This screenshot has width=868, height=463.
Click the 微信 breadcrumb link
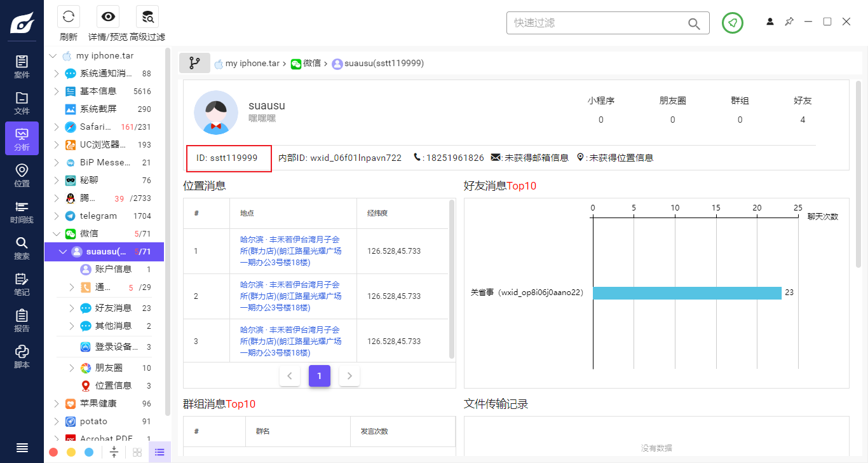(312, 64)
